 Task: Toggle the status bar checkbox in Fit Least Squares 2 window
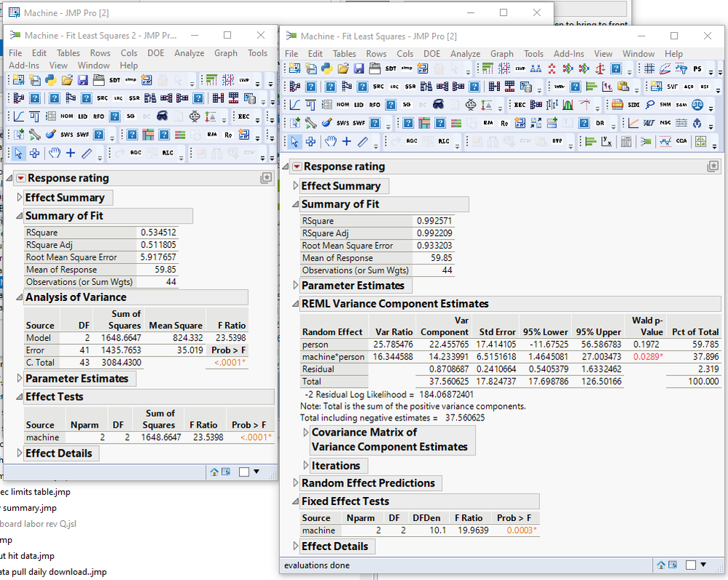coord(243,471)
